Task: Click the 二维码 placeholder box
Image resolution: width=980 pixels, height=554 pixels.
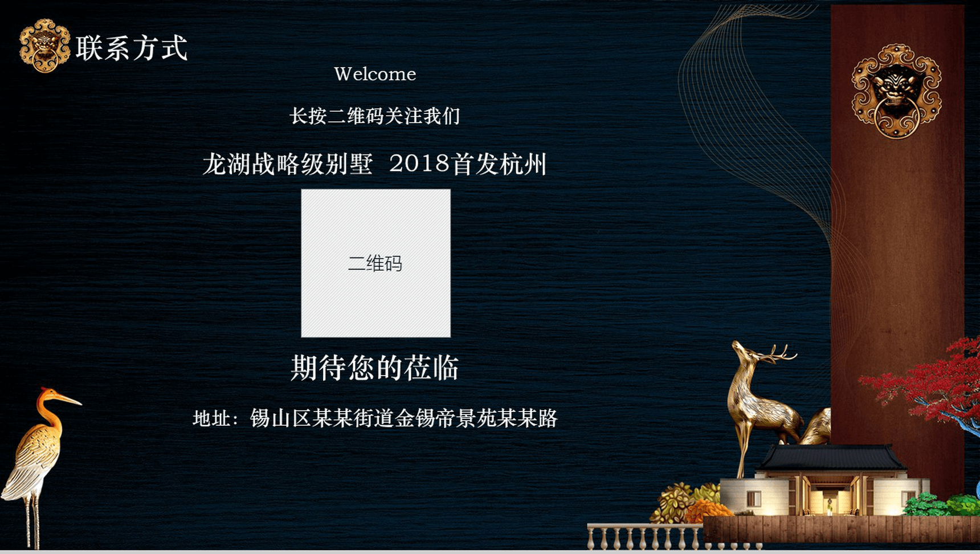Action: 375,263
